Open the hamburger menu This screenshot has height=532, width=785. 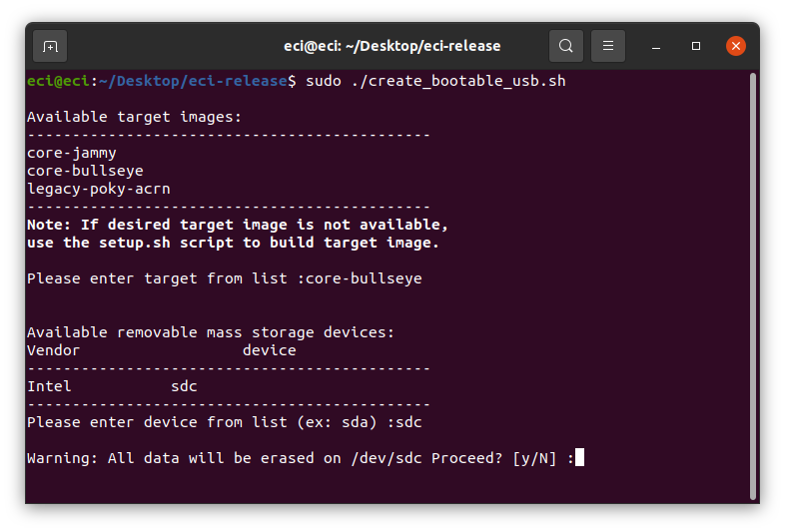tap(608, 46)
